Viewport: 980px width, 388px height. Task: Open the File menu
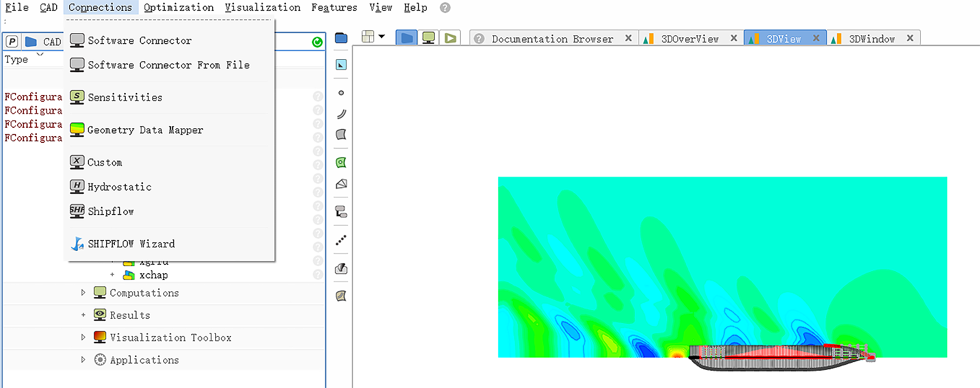tap(17, 7)
